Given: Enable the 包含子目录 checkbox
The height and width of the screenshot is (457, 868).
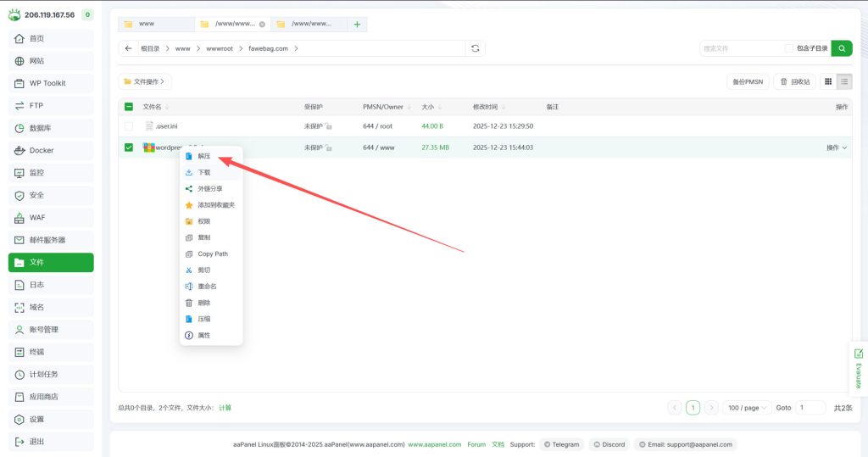Looking at the screenshot, I should (x=789, y=48).
